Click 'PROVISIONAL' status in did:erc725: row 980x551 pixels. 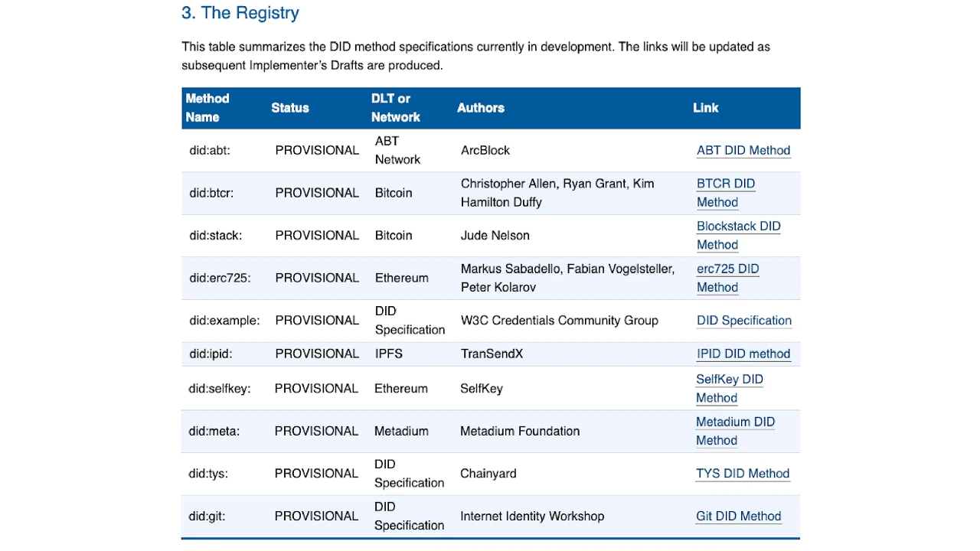[x=317, y=278]
